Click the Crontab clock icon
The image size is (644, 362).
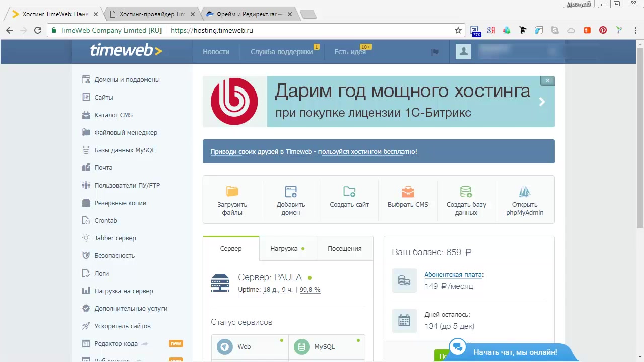point(86,220)
